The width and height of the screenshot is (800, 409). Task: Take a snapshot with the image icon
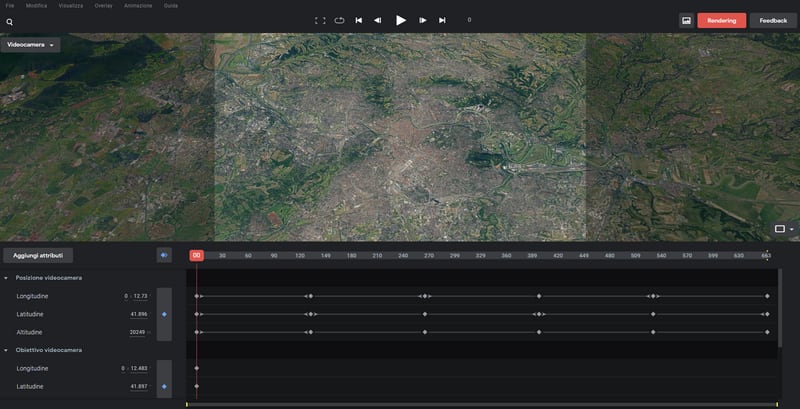tap(686, 20)
